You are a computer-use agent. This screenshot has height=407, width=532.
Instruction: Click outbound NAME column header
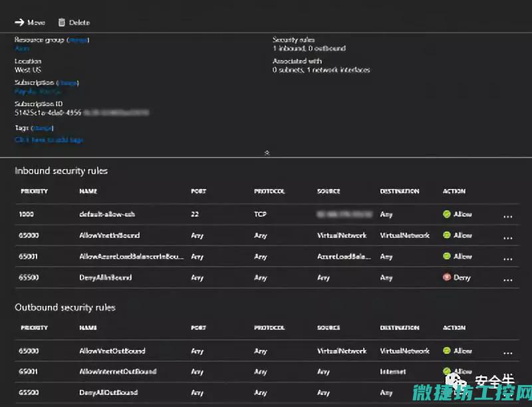click(x=88, y=328)
